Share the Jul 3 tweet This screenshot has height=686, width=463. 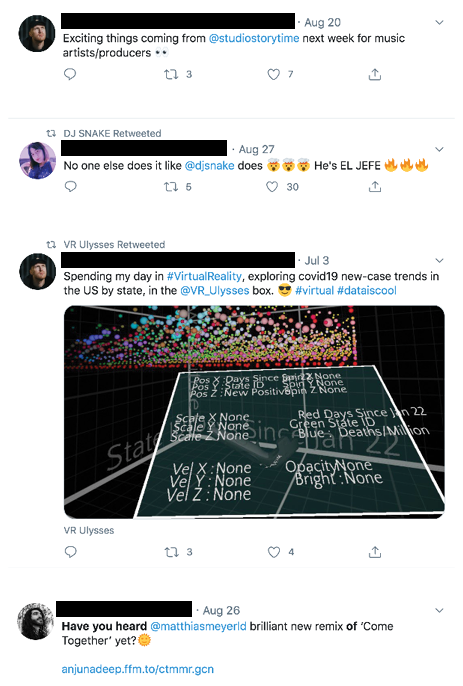click(x=375, y=552)
